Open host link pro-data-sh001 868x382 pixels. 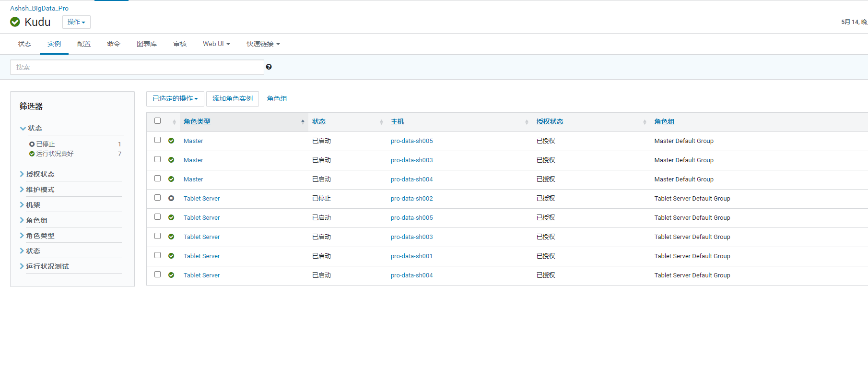tap(411, 256)
